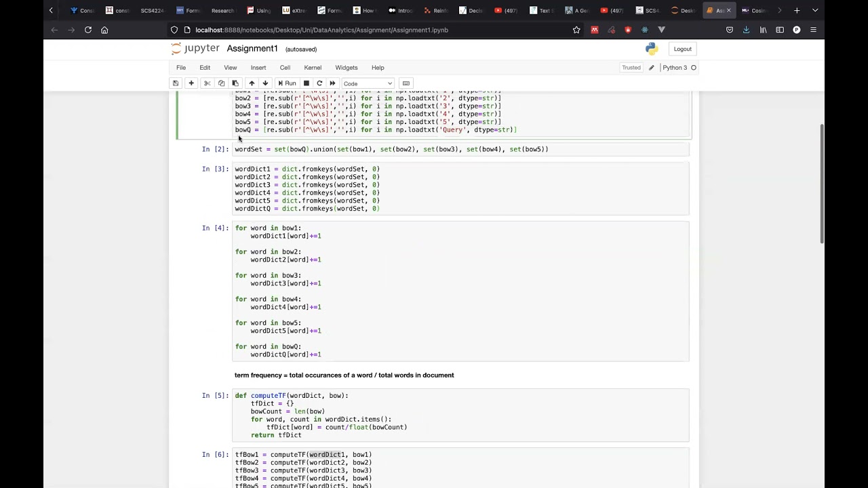868x488 pixels.
Task: Click the Python logo icon
Action: tap(652, 49)
